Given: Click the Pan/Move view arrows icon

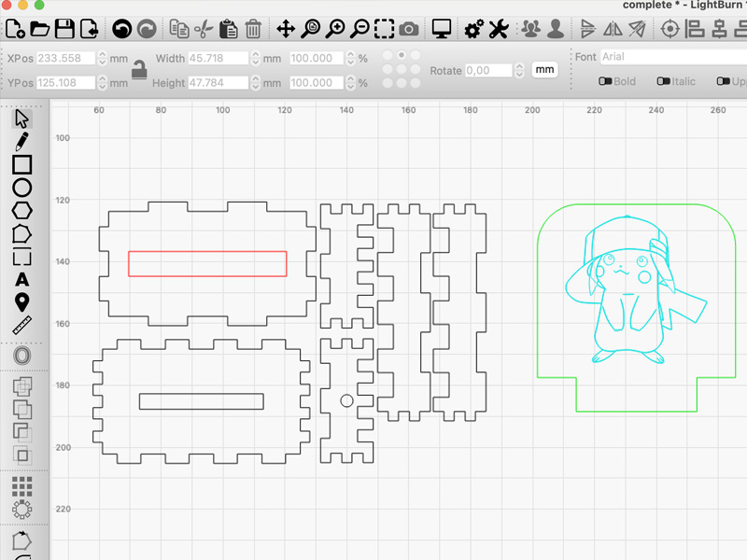Looking at the screenshot, I should click(286, 30).
